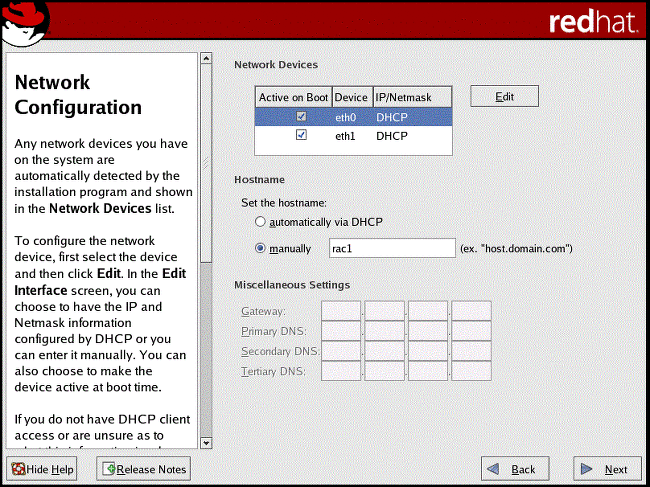This screenshot has height=487, width=650.
Task: Click the Back arrow icon
Action: [493, 469]
